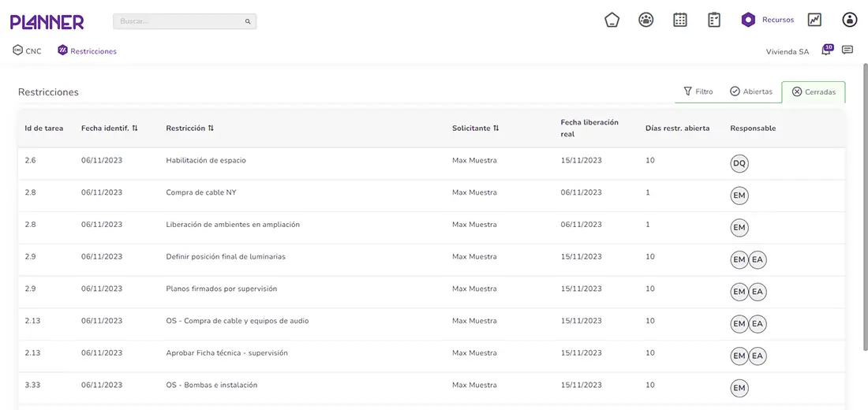Switch to Cerradas restrictions tab
The height and width of the screenshot is (410, 868).
pos(814,92)
